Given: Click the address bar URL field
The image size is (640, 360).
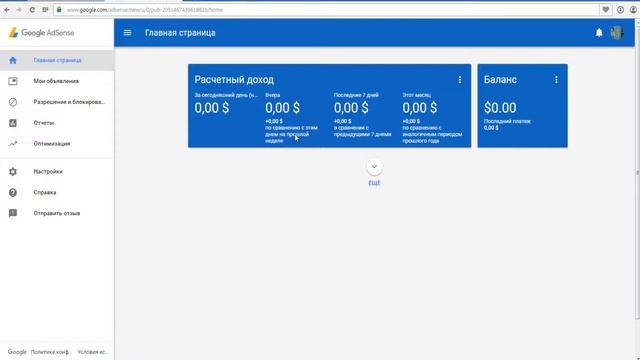Looking at the screenshot, I should click(x=327, y=10).
